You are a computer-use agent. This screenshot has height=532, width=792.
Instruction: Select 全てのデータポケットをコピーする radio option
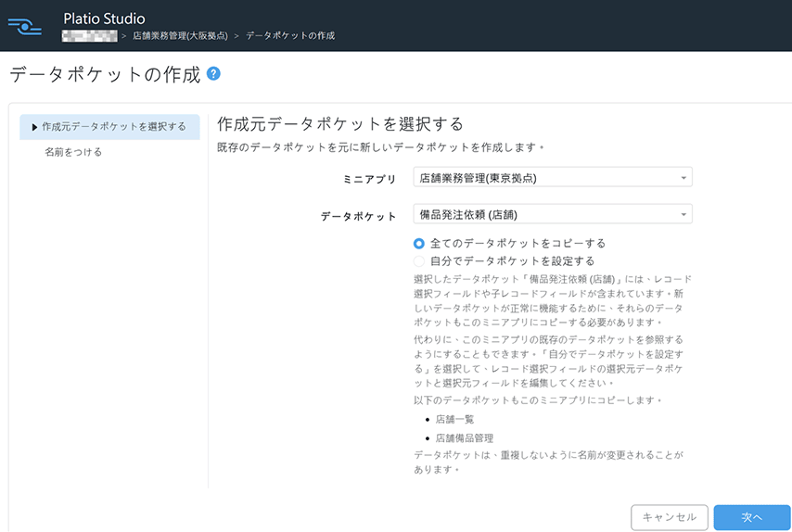(419, 243)
